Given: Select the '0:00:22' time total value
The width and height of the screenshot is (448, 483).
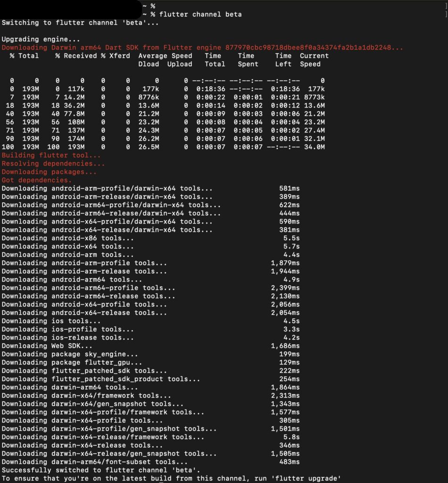Looking at the screenshot, I should point(211,97).
